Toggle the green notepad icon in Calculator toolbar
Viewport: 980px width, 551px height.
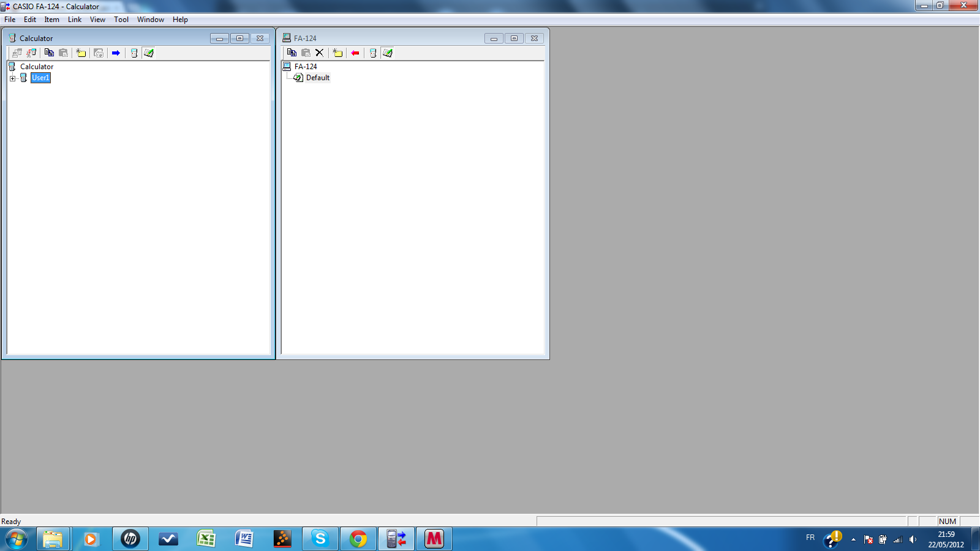click(149, 53)
